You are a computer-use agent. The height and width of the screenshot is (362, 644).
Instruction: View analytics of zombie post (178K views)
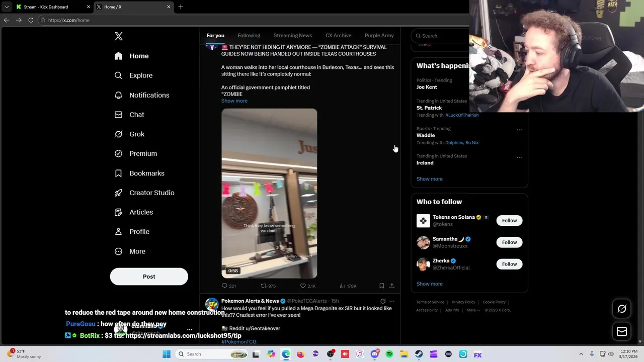point(348,286)
